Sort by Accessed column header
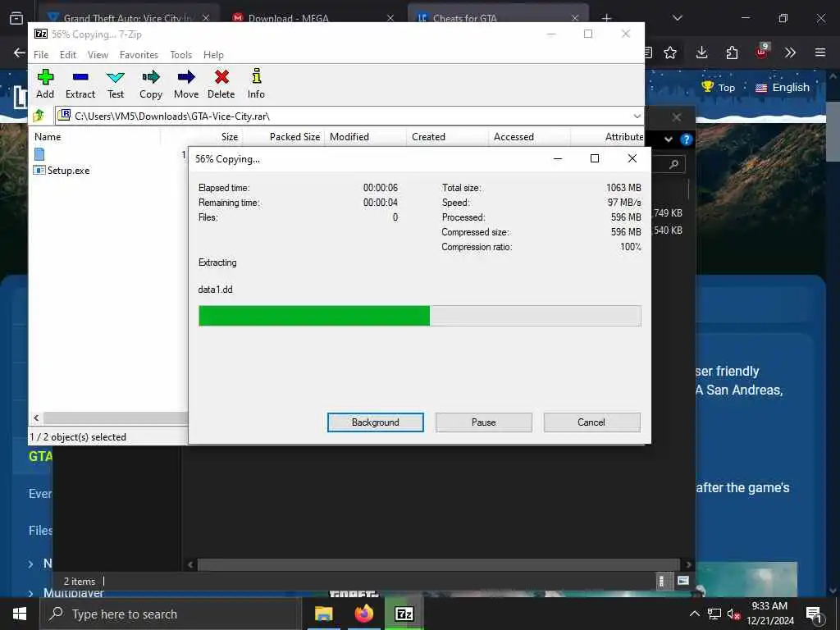The height and width of the screenshot is (630, 840). (x=529, y=137)
